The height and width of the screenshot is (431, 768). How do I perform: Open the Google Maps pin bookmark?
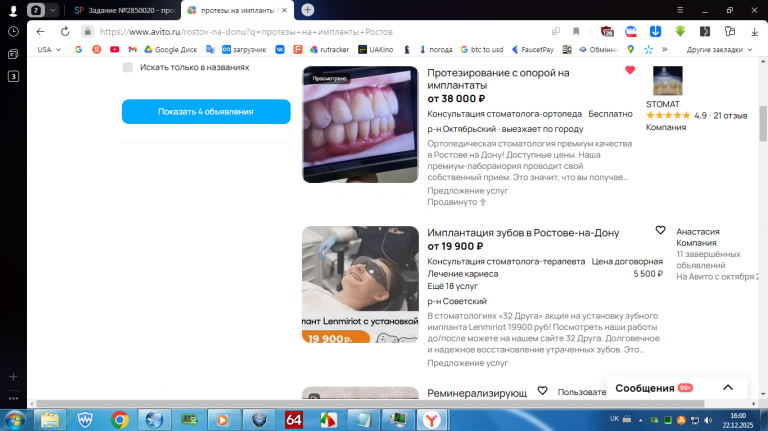pos(630,49)
